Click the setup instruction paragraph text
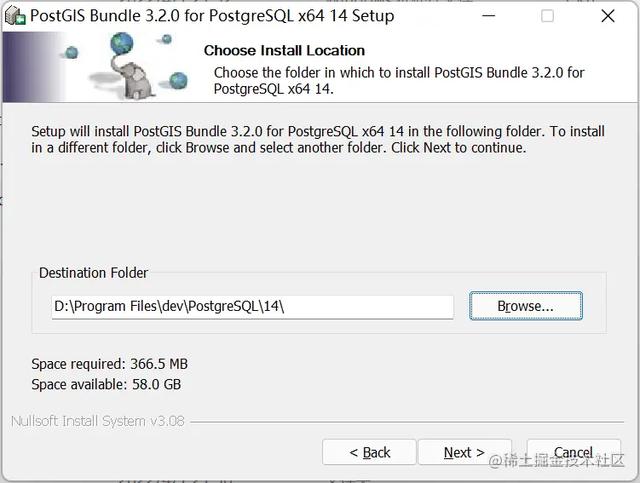The width and height of the screenshot is (640, 483). coord(318,139)
